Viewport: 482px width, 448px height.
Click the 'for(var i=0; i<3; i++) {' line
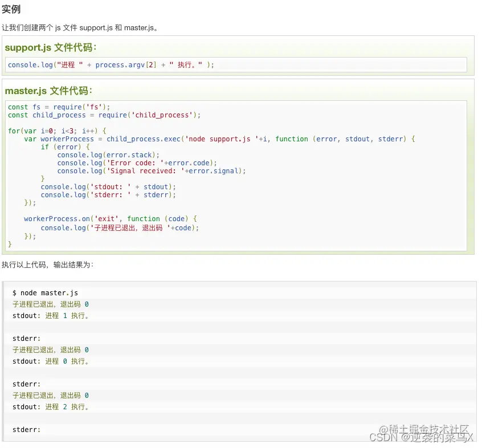point(57,131)
